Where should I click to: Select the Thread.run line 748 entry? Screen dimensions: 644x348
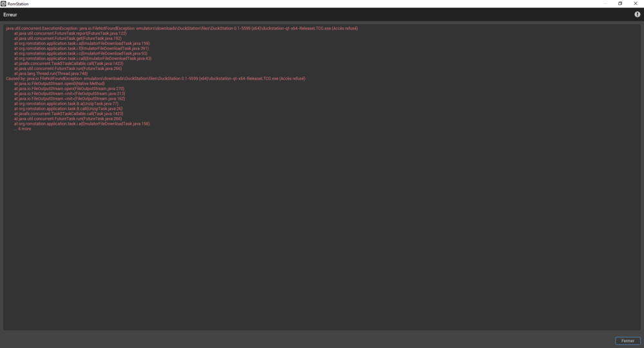(51, 73)
